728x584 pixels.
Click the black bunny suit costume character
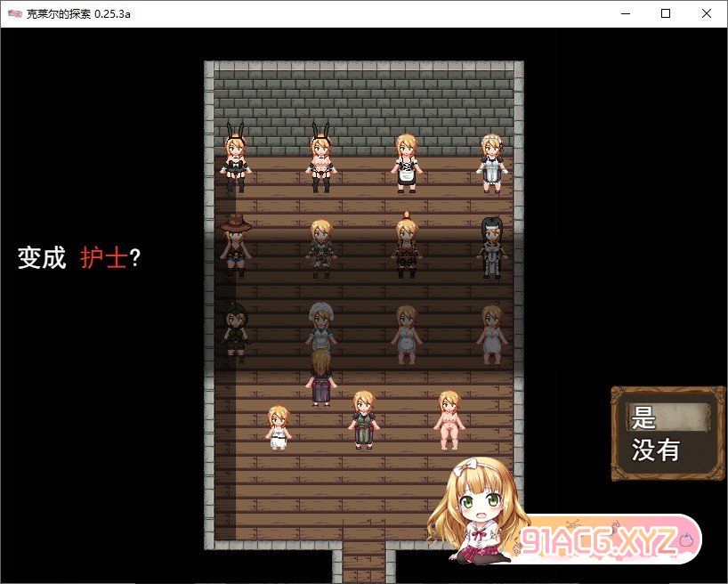click(235, 160)
